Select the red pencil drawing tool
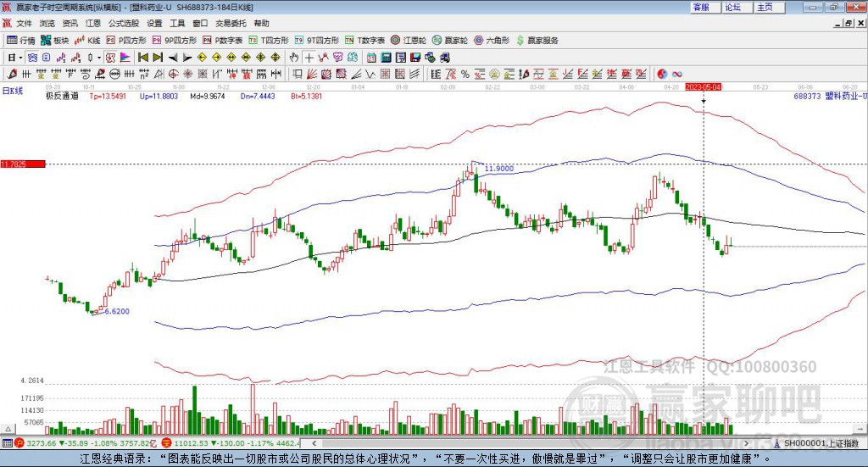This screenshot has width=868, height=467. tap(12, 74)
